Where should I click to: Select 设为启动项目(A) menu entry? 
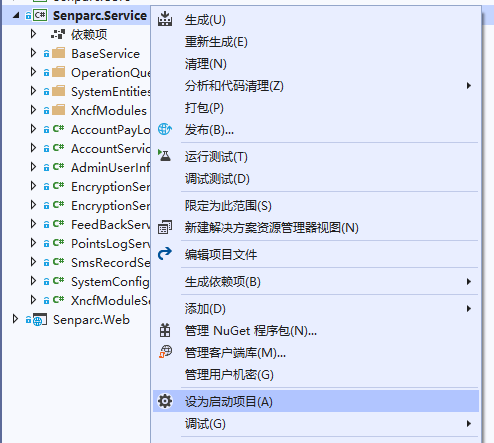click(x=316, y=401)
